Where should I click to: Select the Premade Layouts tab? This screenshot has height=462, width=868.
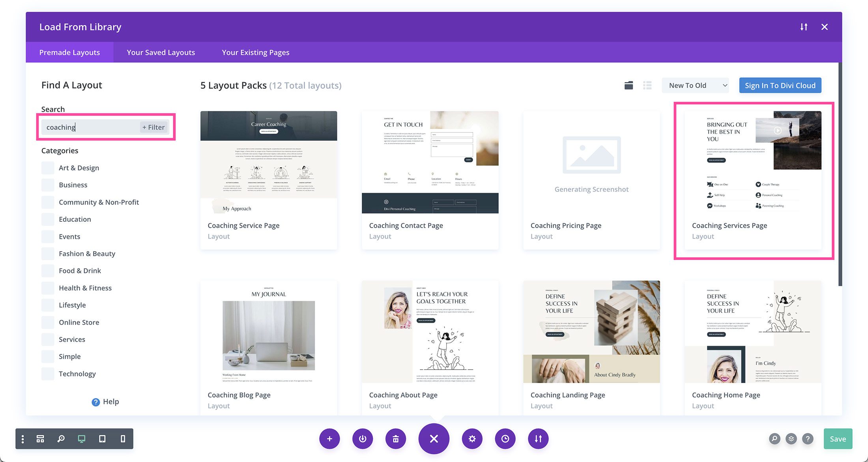[69, 52]
